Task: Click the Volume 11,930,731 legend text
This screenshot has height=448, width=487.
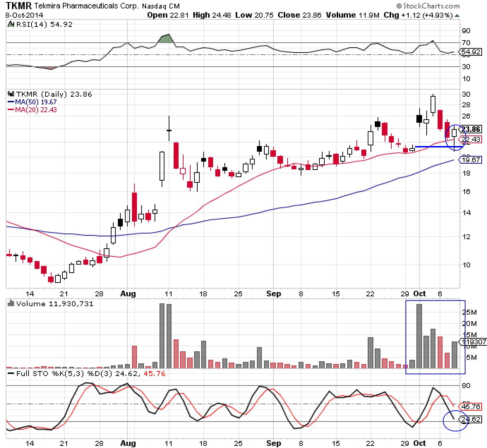Action: (55, 304)
